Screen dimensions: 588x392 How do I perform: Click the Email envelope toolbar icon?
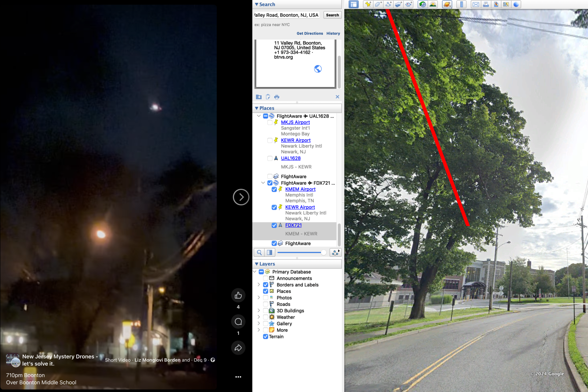[x=476, y=4]
